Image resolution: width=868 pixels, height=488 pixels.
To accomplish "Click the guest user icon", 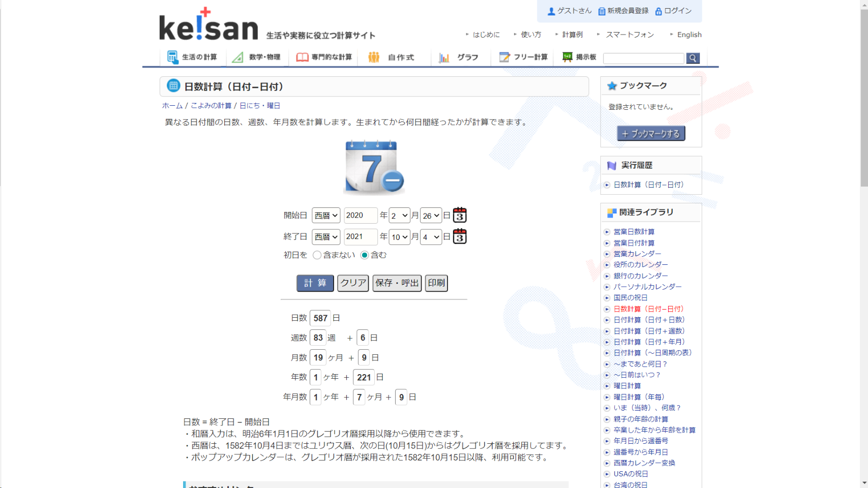I will pos(551,11).
